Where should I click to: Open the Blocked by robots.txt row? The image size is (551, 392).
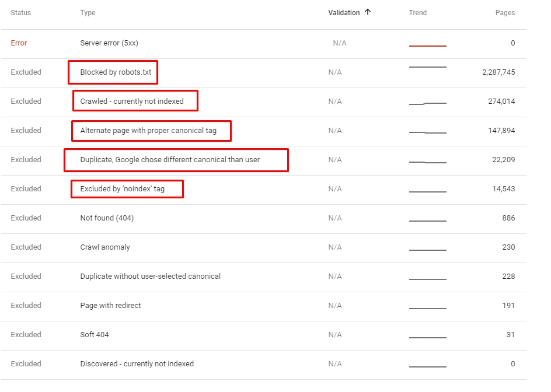[116, 72]
